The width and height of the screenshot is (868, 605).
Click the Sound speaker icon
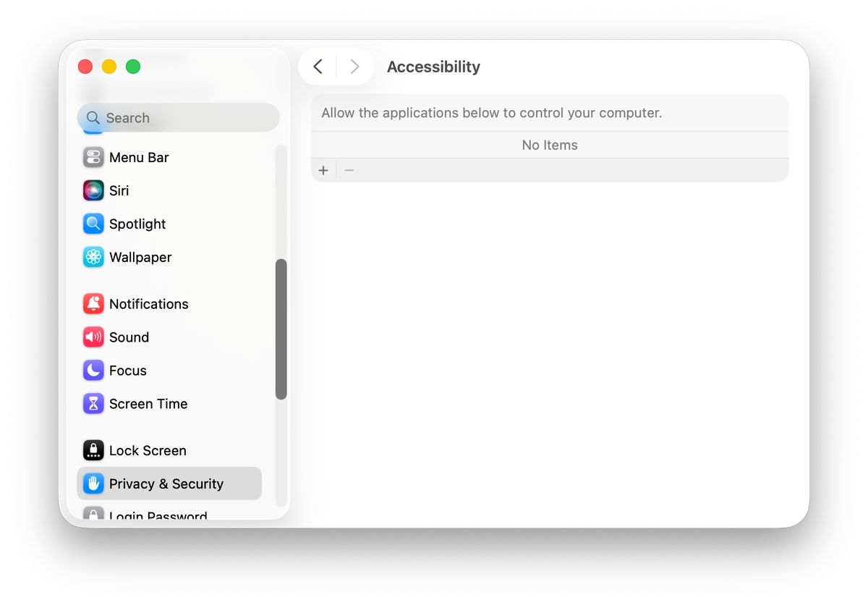(x=93, y=337)
